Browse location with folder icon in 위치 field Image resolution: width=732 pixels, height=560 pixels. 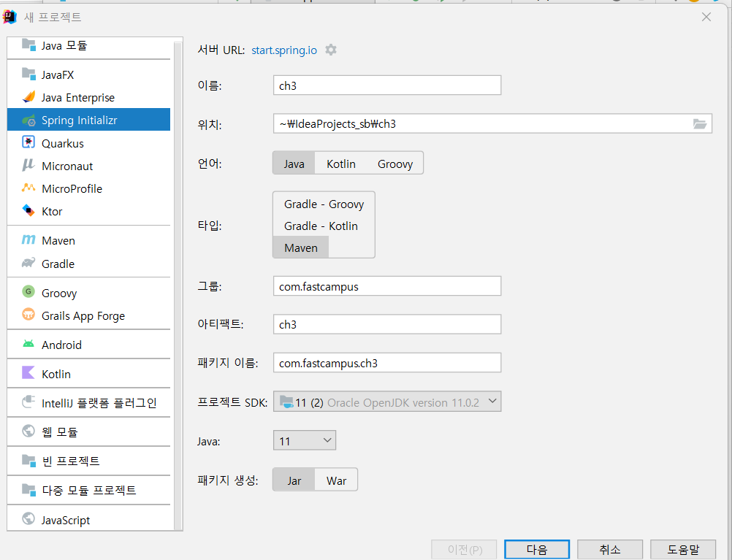pos(699,123)
